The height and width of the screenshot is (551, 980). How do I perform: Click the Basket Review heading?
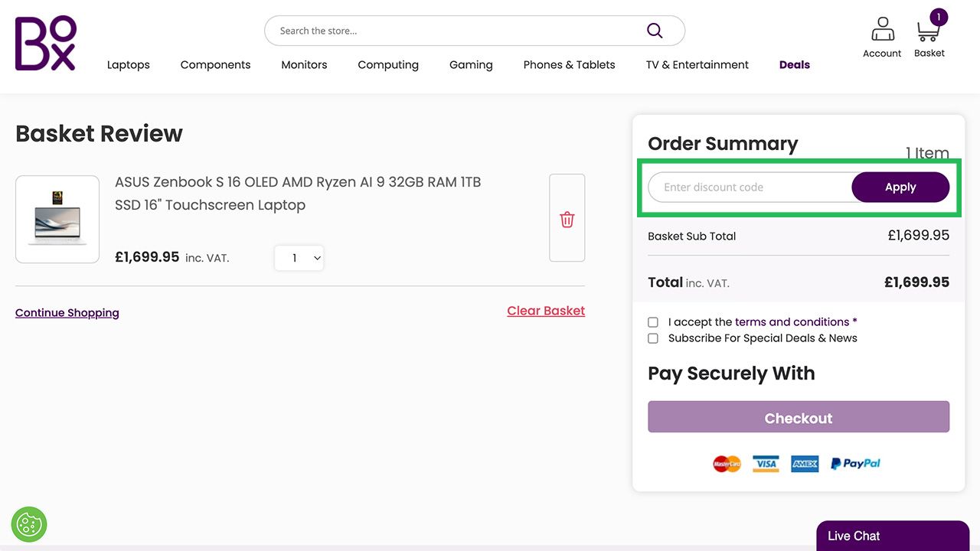99,134
